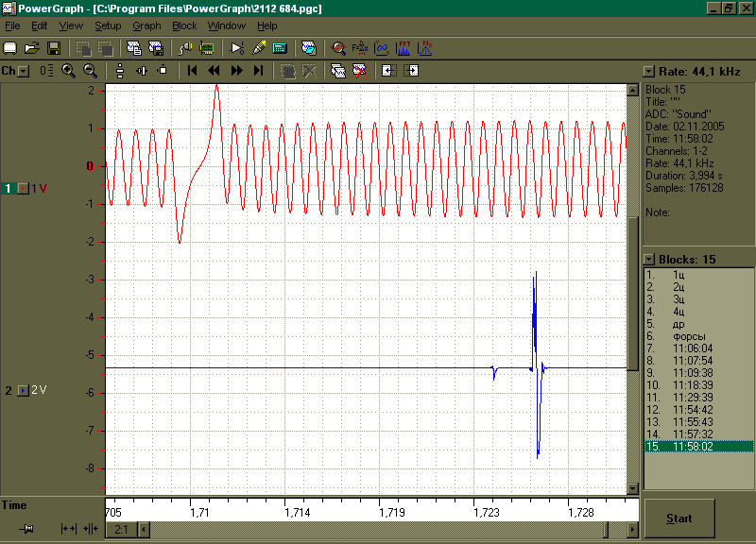Open the calculator icon in the toolbar
This screenshot has width=756, height=544.
[280, 48]
